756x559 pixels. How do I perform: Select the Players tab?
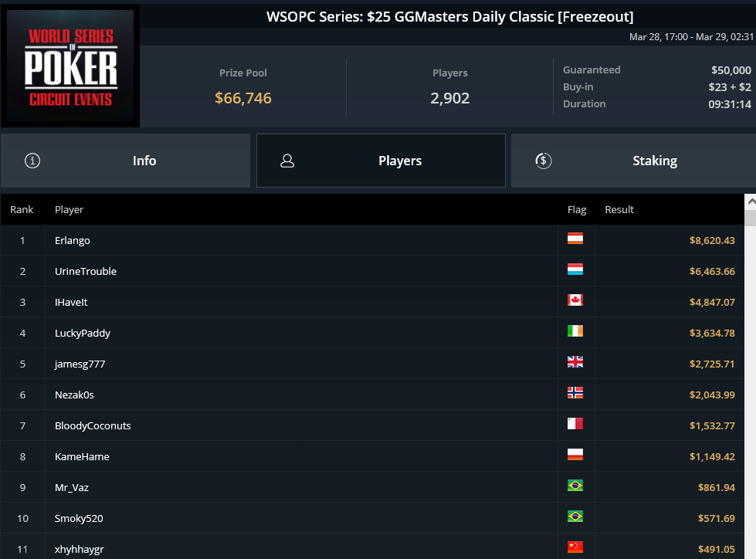click(381, 161)
